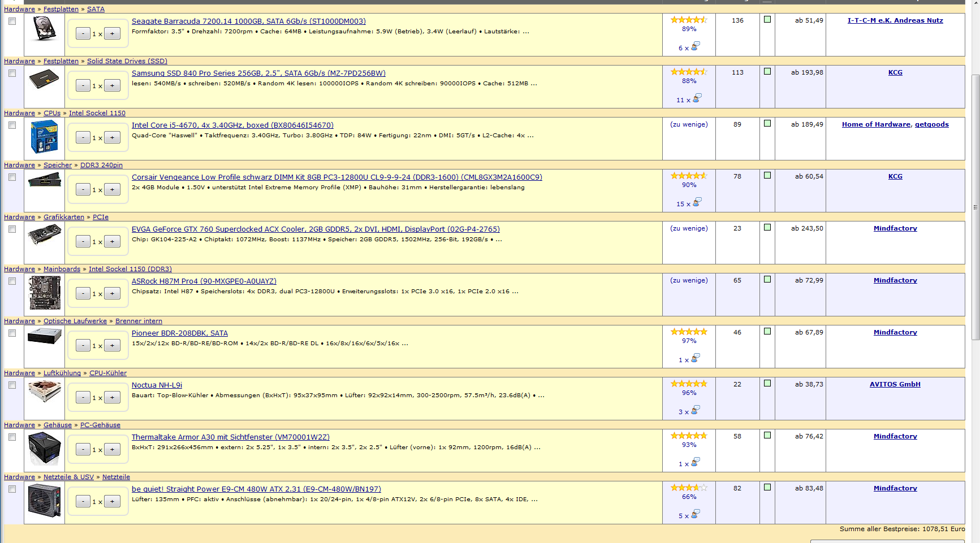The image size is (980, 543).
Task: Open KCG vendor link for Samsung SSD
Action: pyautogui.click(x=895, y=72)
